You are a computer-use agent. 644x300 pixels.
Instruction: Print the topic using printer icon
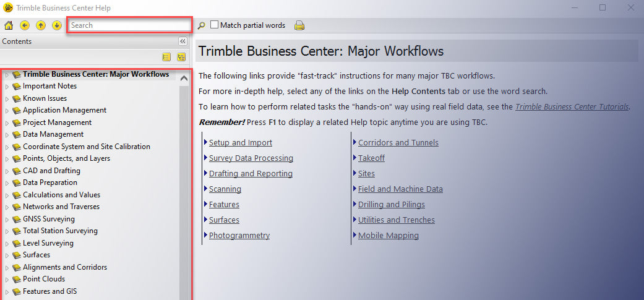(x=299, y=25)
